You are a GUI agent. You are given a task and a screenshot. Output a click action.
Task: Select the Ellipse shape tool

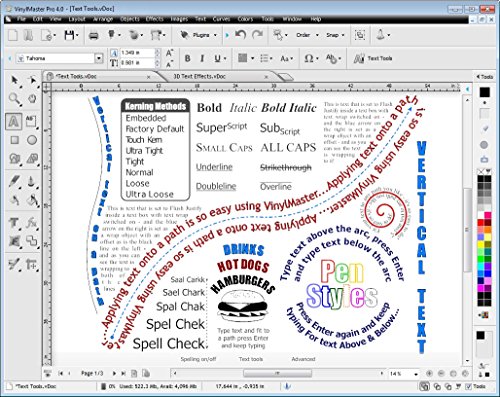pyautogui.click(x=32, y=140)
